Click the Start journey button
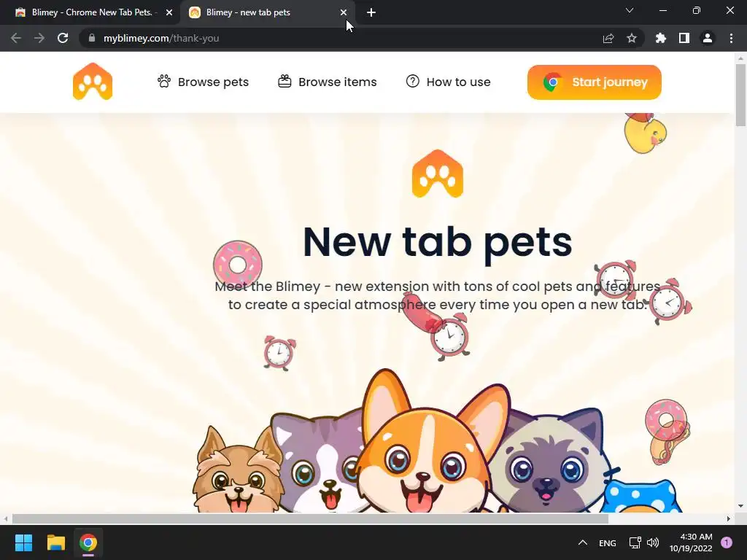The width and height of the screenshot is (747, 560). coord(594,82)
